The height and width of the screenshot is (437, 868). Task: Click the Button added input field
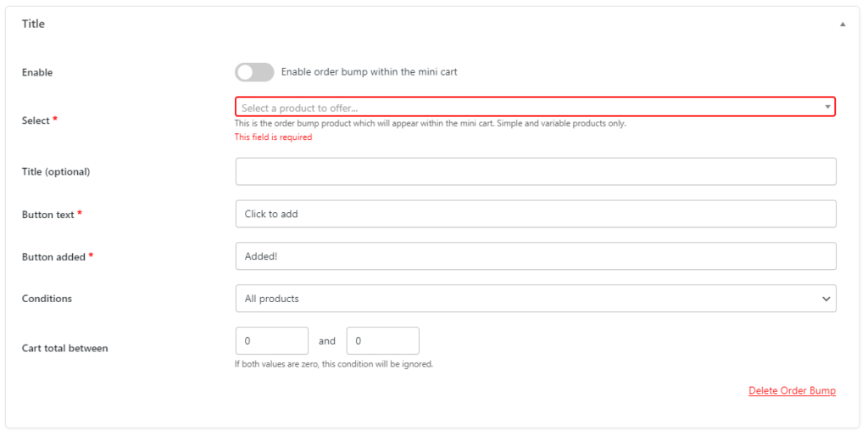click(536, 256)
